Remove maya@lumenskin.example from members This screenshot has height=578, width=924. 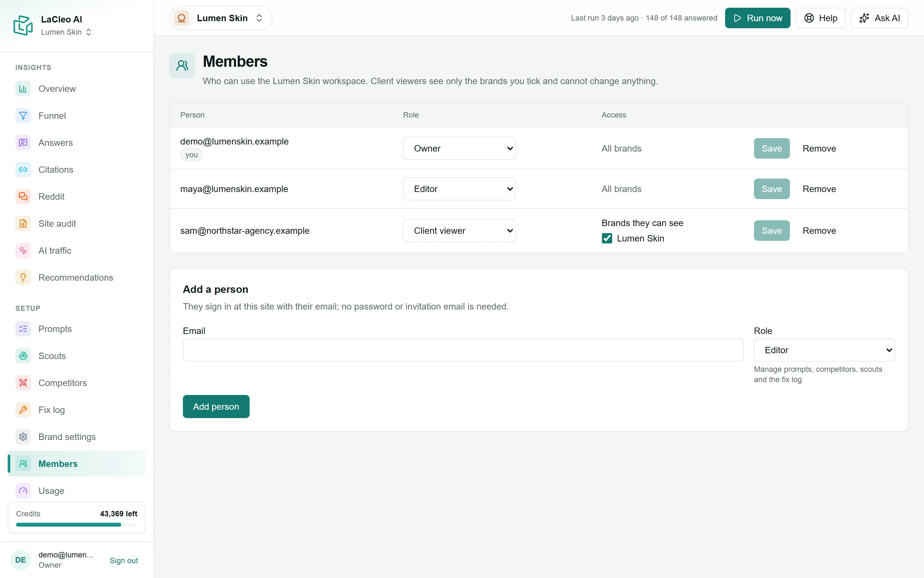coord(819,189)
